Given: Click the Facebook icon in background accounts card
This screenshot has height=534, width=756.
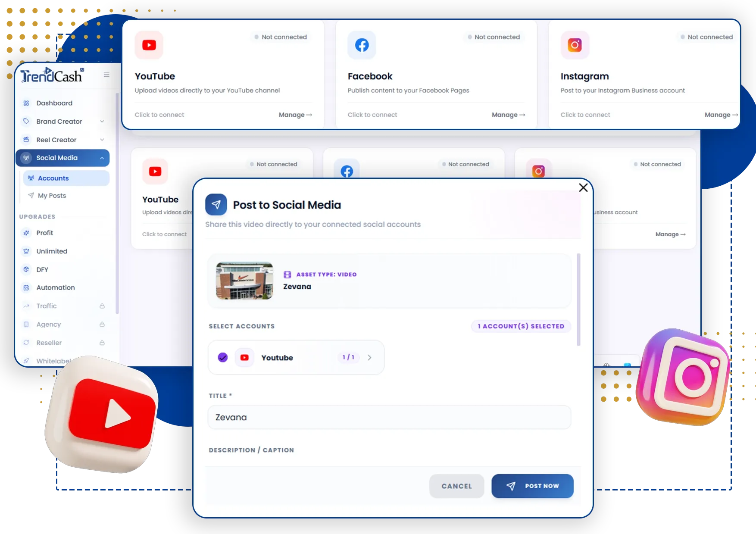Looking at the screenshot, I should click(347, 170).
